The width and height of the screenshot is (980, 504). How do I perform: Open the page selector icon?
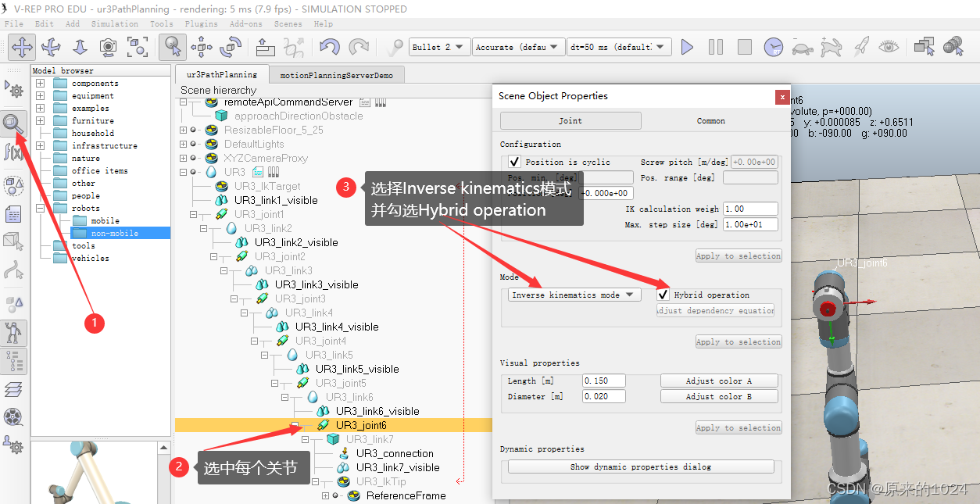pyautogui.click(x=925, y=47)
